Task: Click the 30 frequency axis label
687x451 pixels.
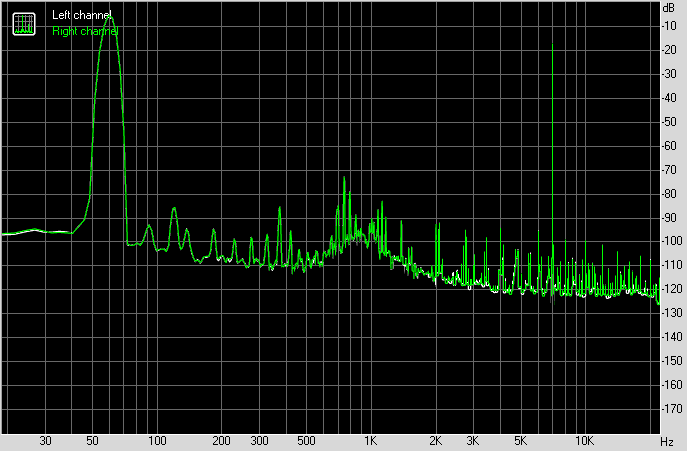Action: click(45, 440)
